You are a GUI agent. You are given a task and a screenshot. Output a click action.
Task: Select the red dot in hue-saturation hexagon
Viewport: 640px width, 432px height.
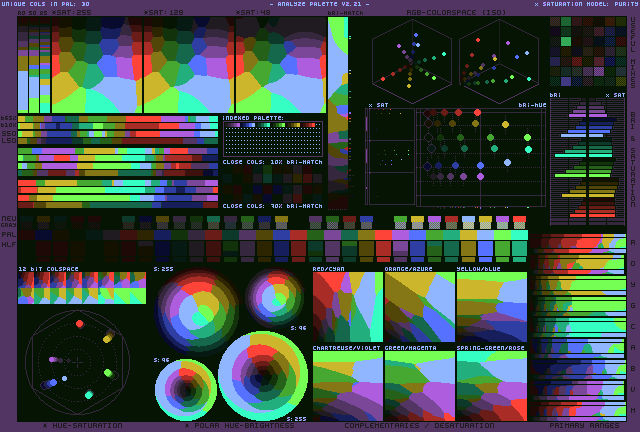coord(80,324)
